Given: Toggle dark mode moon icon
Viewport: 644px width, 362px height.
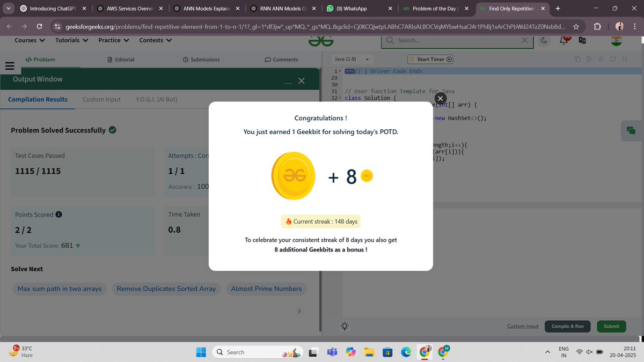Looking at the screenshot, I should (x=544, y=40).
